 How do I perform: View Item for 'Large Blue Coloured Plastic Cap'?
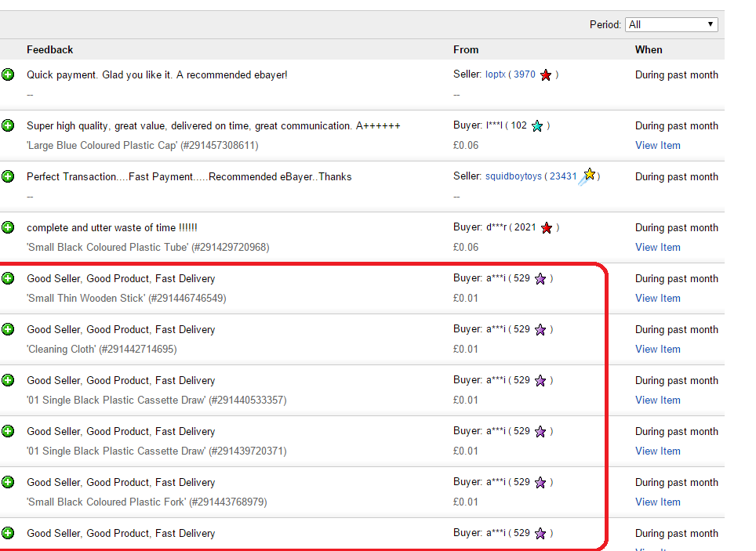click(x=657, y=146)
